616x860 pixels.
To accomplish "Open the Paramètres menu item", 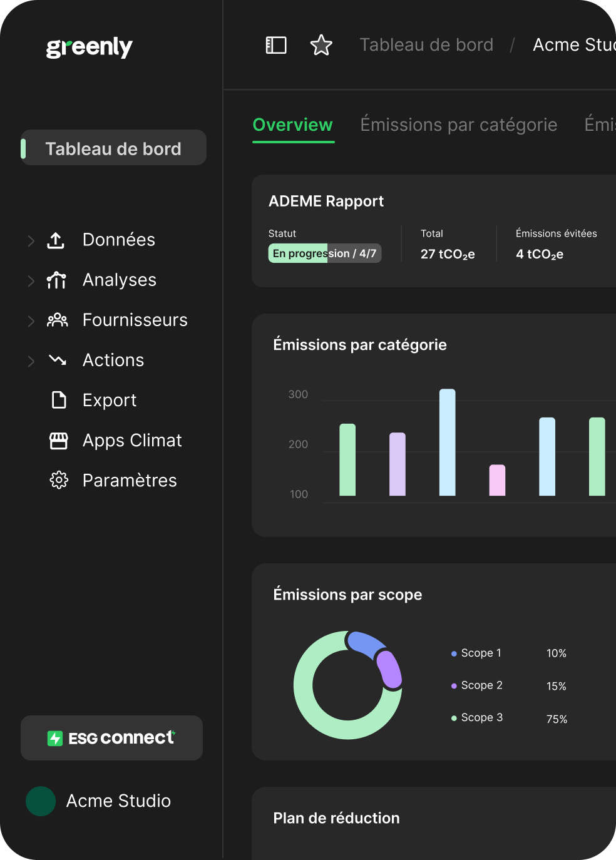I will tap(130, 480).
